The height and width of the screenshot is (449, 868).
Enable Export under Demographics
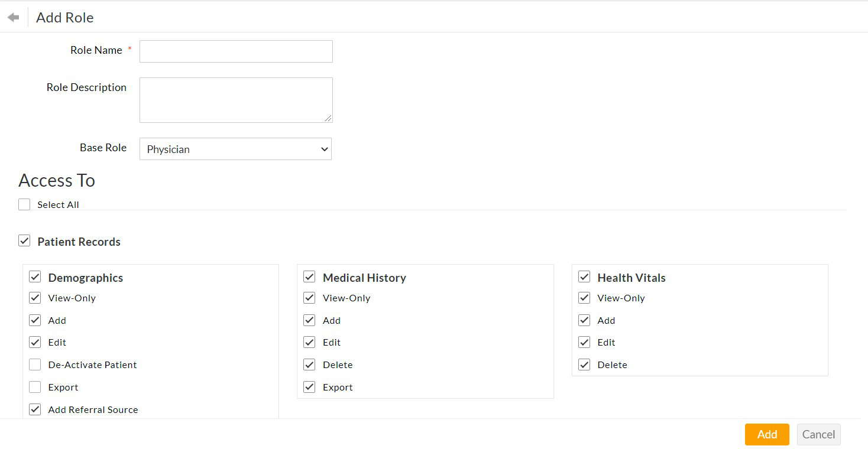pyautogui.click(x=35, y=387)
